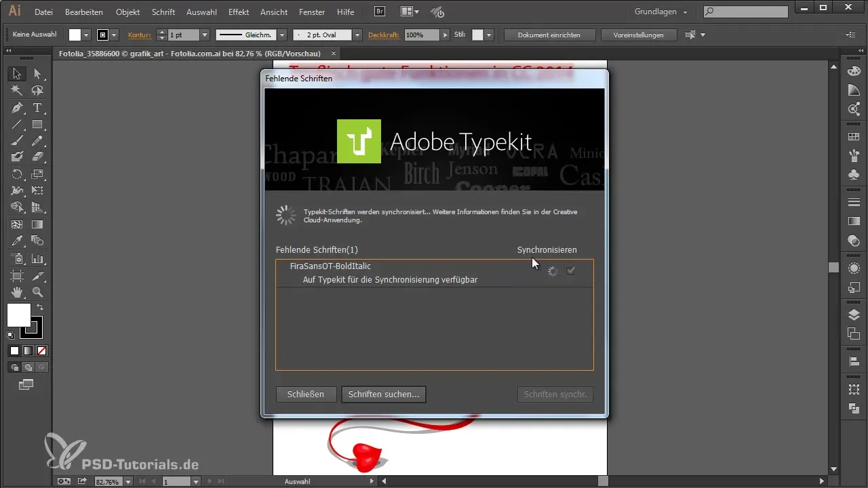
Task: Open the fill color dropdown arrow
Action: (x=87, y=35)
